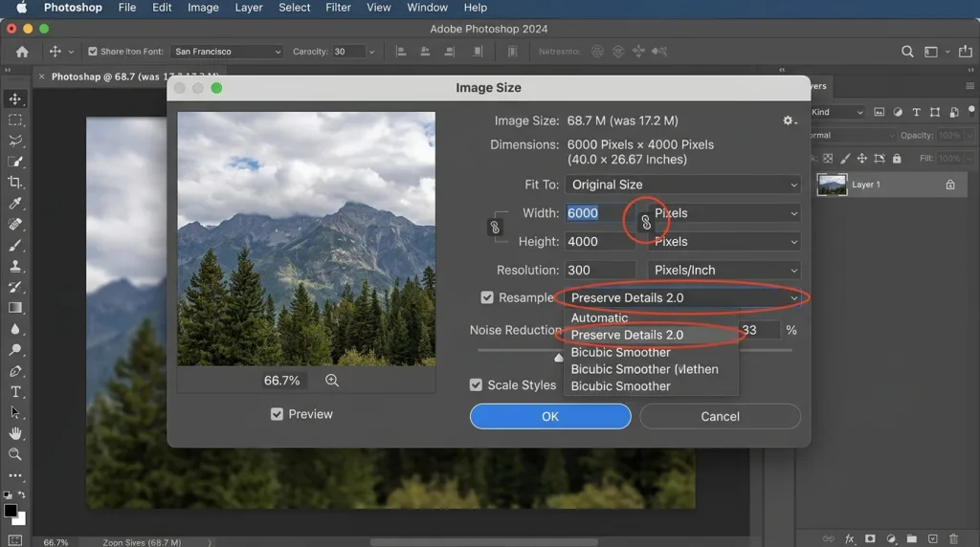Open the Apple menu

tap(21, 8)
